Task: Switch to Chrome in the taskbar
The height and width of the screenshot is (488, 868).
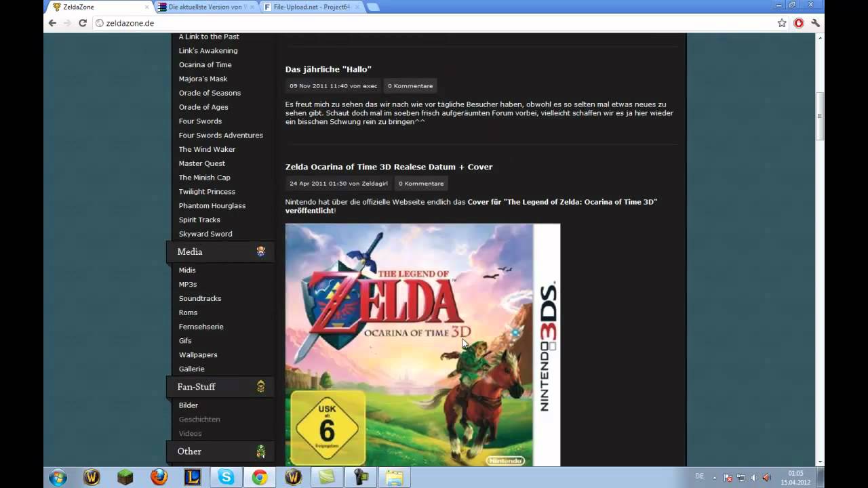Action: (x=260, y=477)
